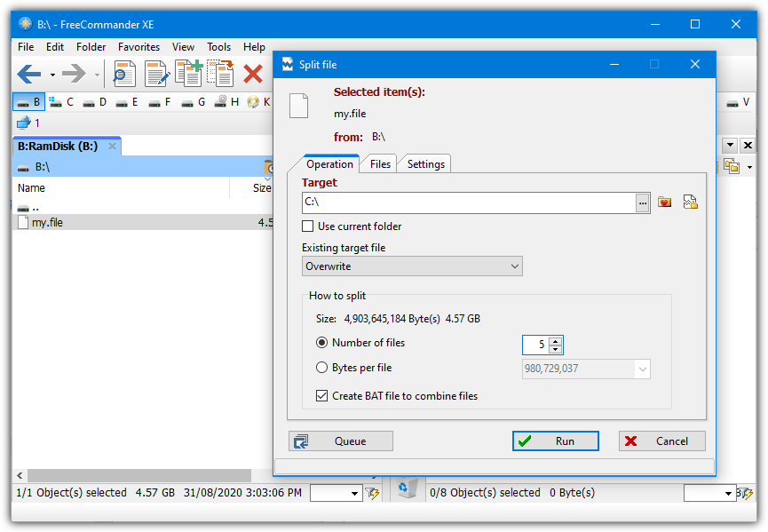Open the left panel filter dropdown in status bar

point(354,493)
